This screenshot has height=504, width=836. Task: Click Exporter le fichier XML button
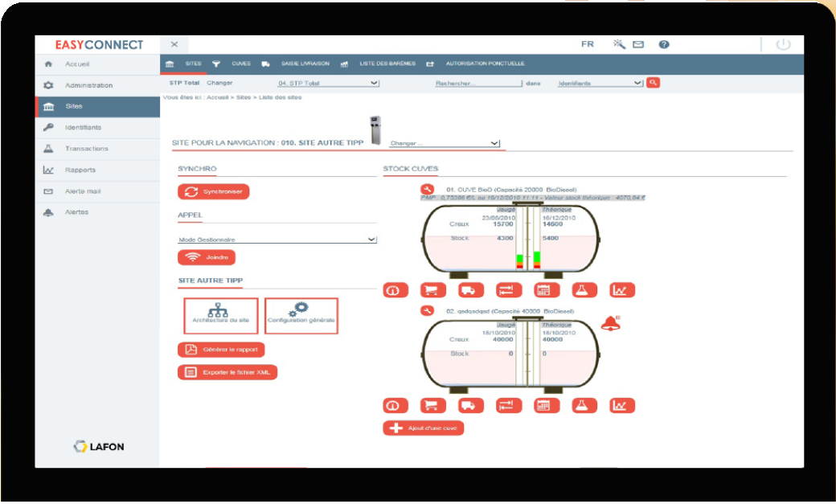(x=227, y=372)
